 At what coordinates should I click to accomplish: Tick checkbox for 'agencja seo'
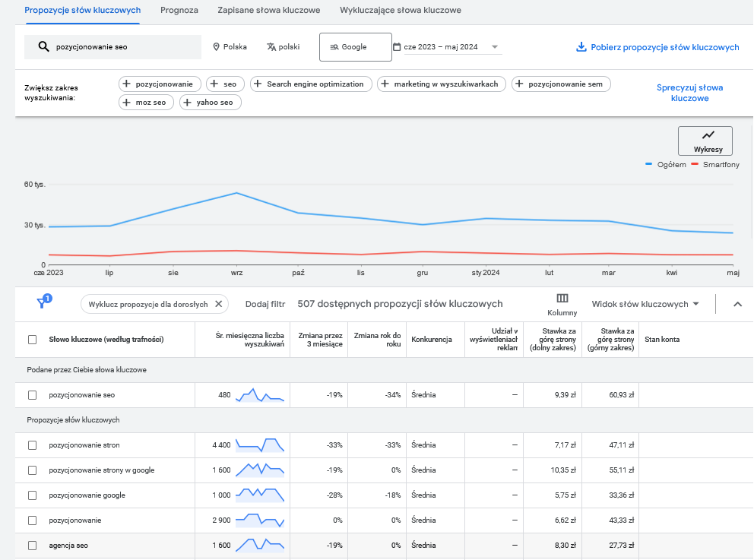tap(32, 545)
